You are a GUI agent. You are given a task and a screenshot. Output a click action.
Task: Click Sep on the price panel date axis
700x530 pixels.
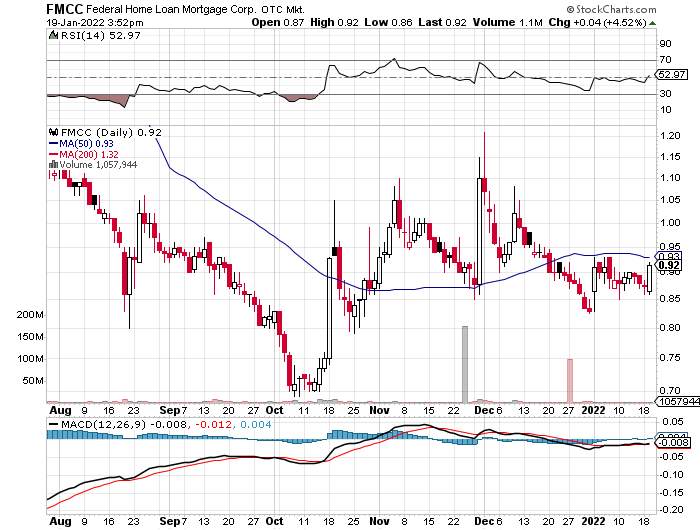click(x=170, y=410)
